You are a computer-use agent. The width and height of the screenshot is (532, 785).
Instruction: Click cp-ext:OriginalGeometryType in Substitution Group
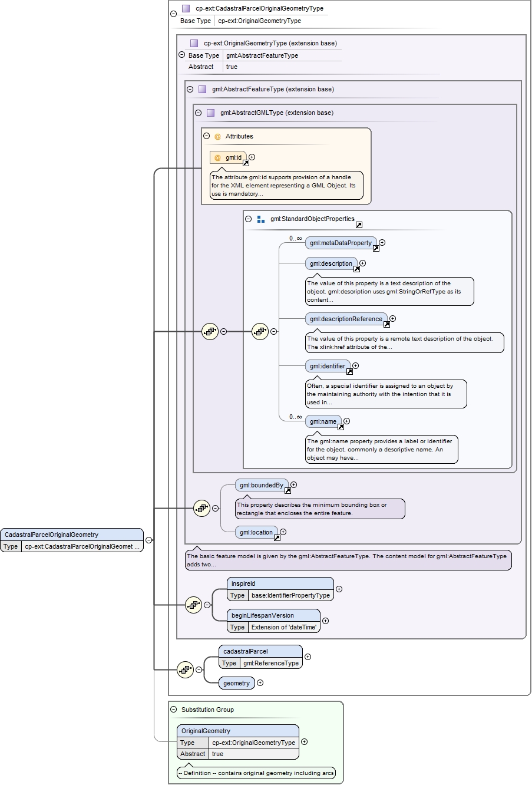tap(254, 743)
